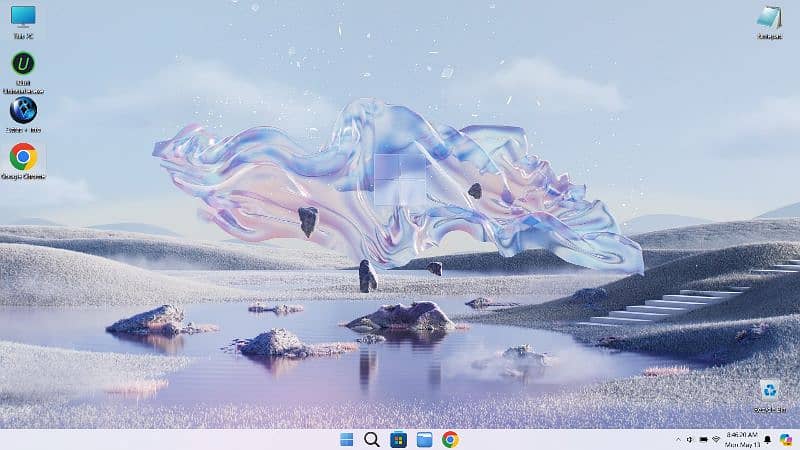Launch Copilot from the taskbar corner

click(x=785, y=439)
